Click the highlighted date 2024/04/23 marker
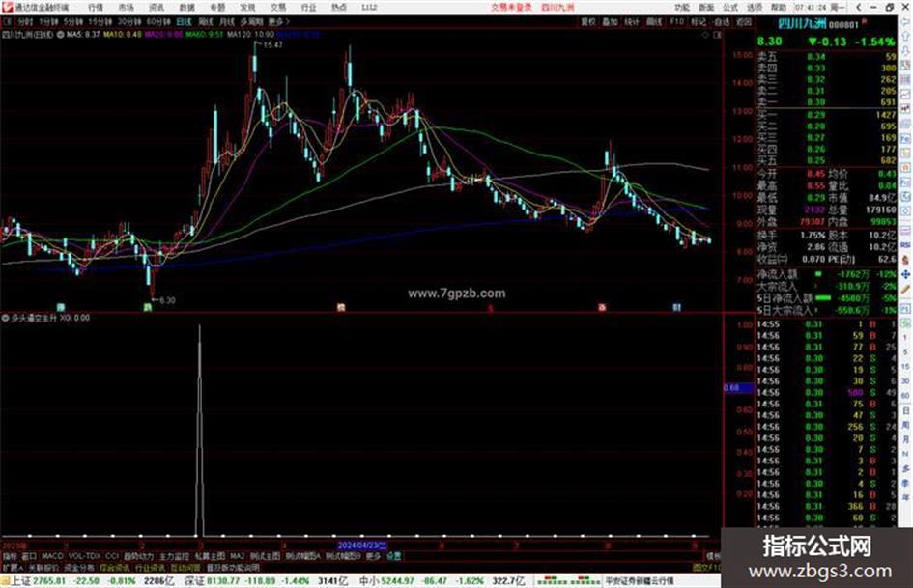The image size is (913, 588). click(x=361, y=546)
